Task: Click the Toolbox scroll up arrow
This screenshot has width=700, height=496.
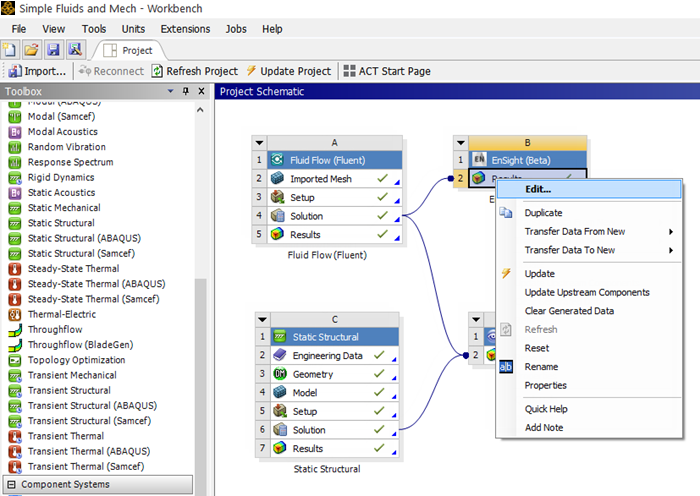Action: coord(200,110)
